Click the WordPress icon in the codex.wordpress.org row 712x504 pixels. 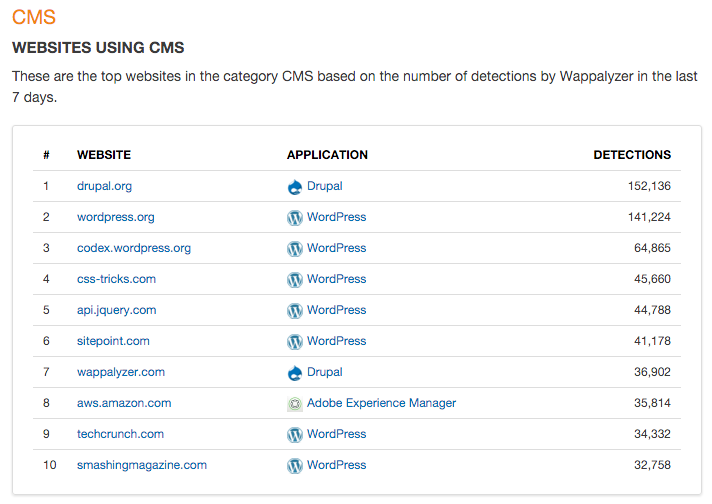(x=295, y=248)
